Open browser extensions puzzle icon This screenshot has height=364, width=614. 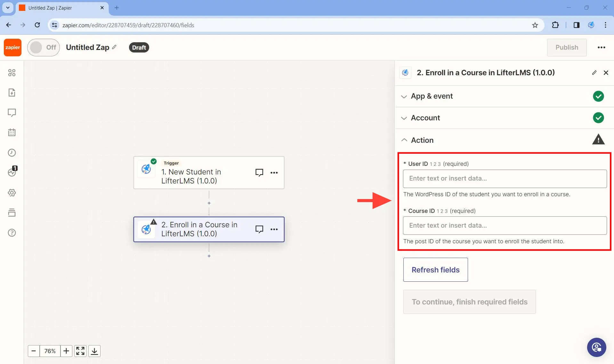point(555,25)
